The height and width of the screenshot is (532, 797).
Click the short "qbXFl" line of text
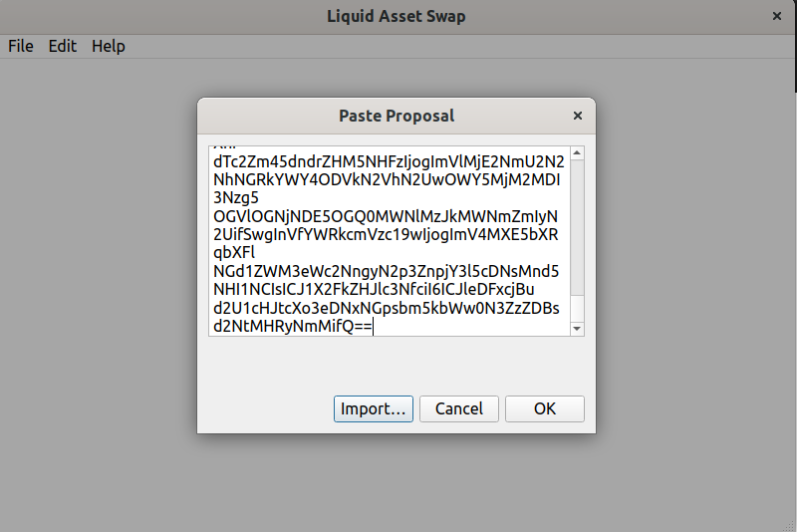235,251
